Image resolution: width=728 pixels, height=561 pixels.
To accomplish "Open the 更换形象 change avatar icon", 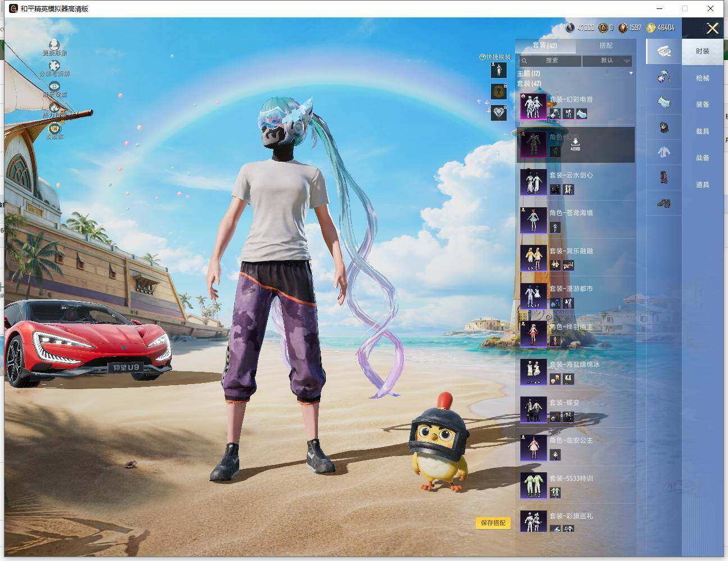I will tap(54, 44).
